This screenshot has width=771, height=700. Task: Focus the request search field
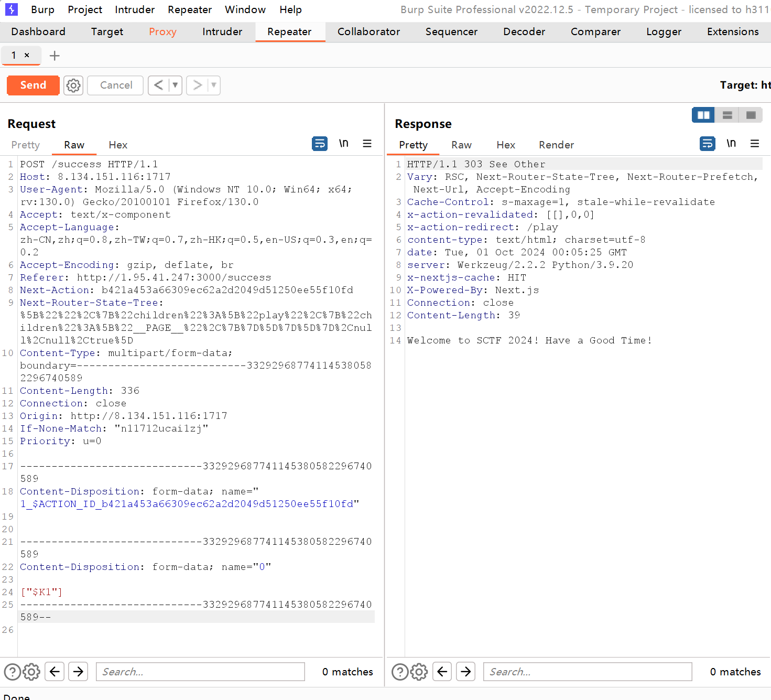pos(200,672)
